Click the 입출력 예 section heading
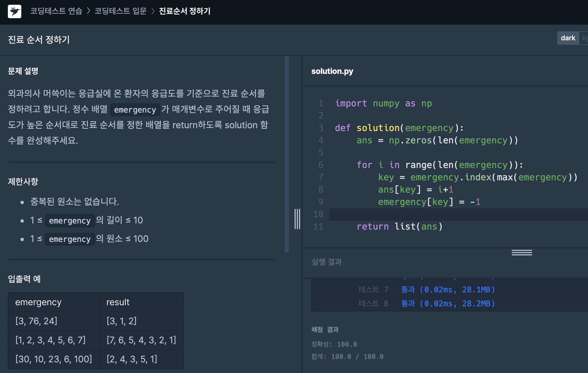The width and height of the screenshot is (588, 373). pos(24,279)
